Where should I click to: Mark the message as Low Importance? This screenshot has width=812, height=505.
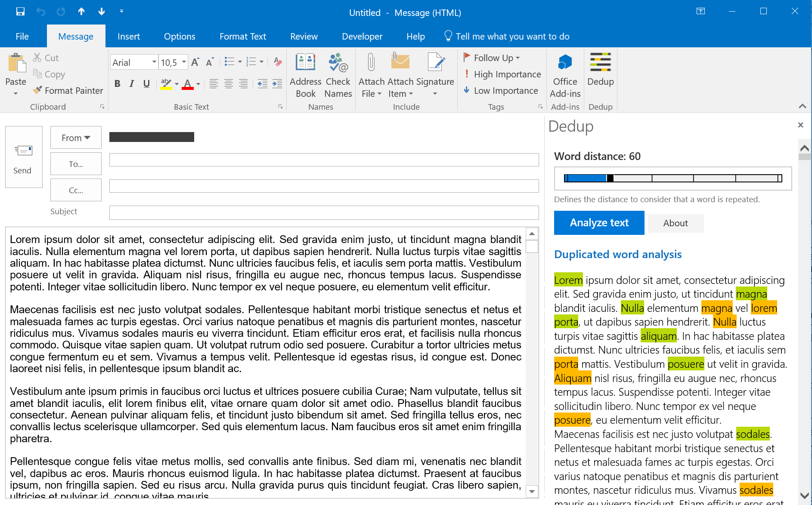click(x=501, y=90)
